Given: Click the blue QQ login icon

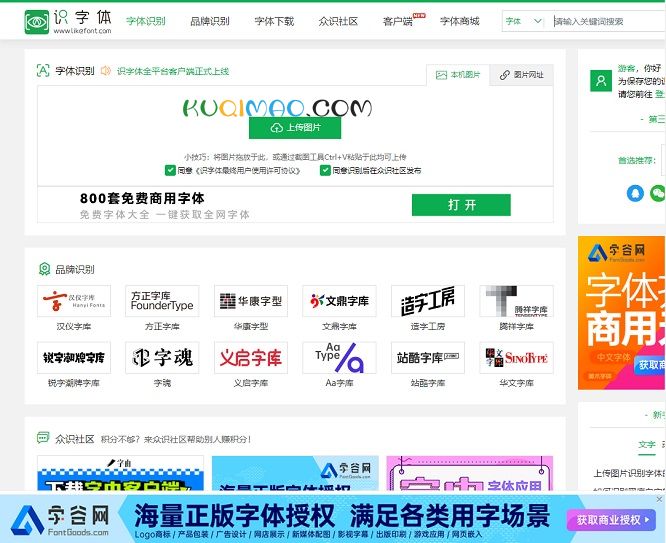Looking at the screenshot, I should coord(635,193).
